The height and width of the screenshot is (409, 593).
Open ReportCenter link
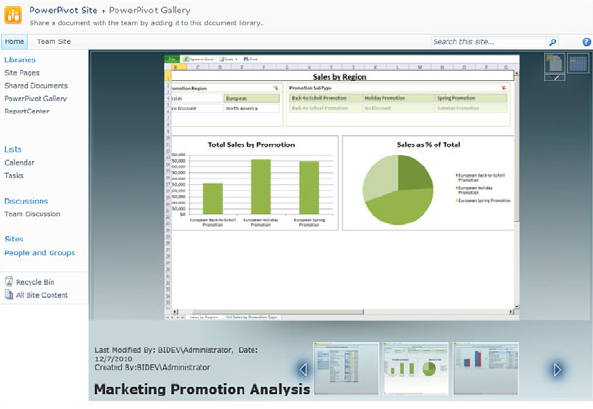[27, 111]
